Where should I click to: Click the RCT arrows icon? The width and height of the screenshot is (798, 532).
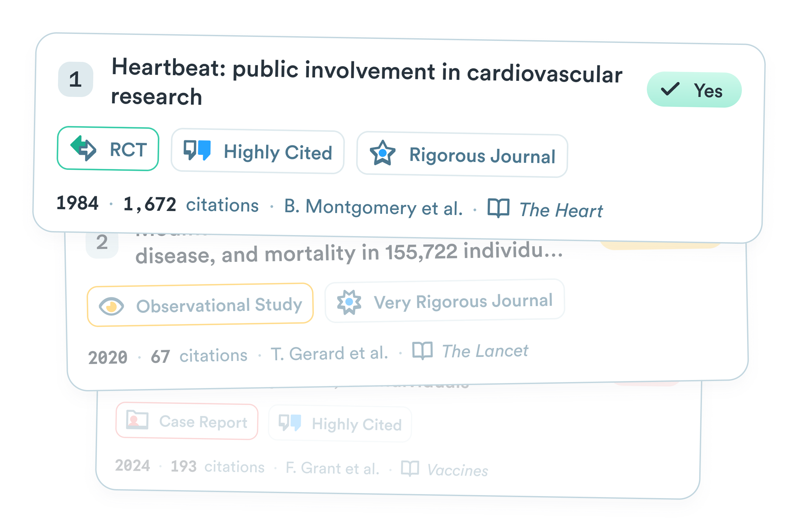(x=83, y=148)
